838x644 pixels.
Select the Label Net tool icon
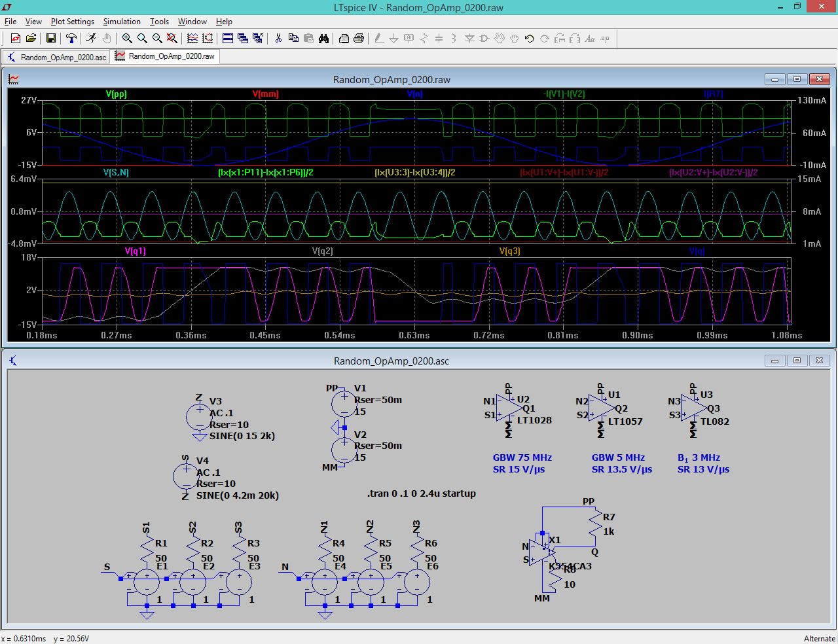pyautogui.click(x=409, y=39)
